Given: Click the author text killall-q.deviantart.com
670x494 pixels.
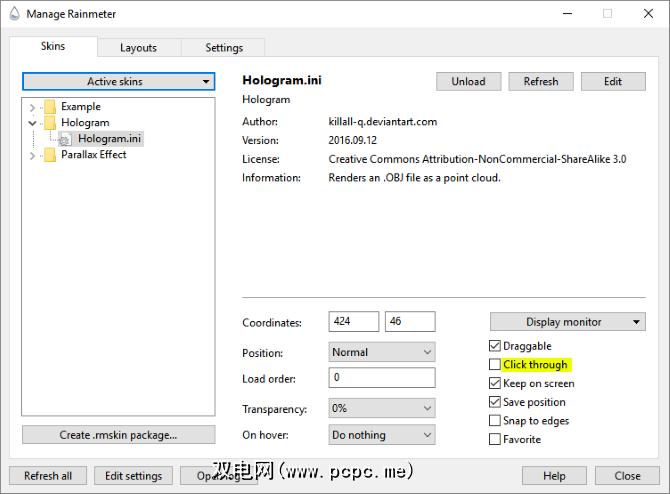Looking at the screenshot, I should (x=382, y=122).
